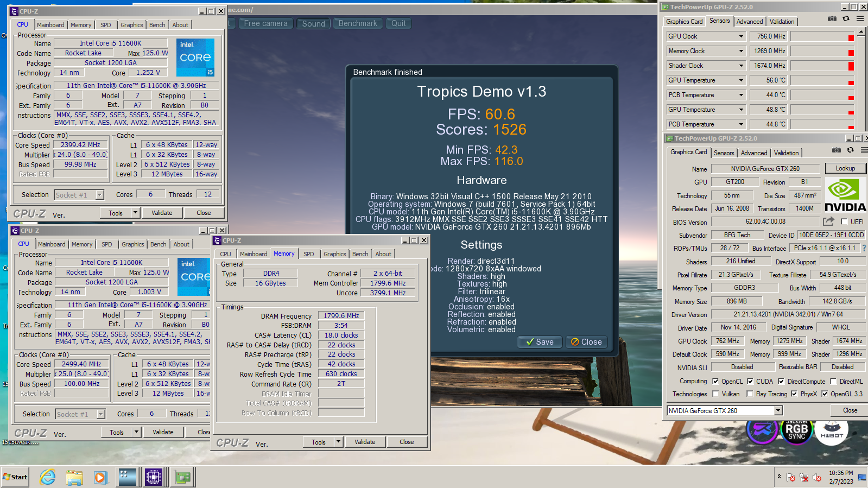Image resolution: width=868 pixels, height=488 pixels.
Task: Click the bus interface question mark icon
Action: point(864,248)
